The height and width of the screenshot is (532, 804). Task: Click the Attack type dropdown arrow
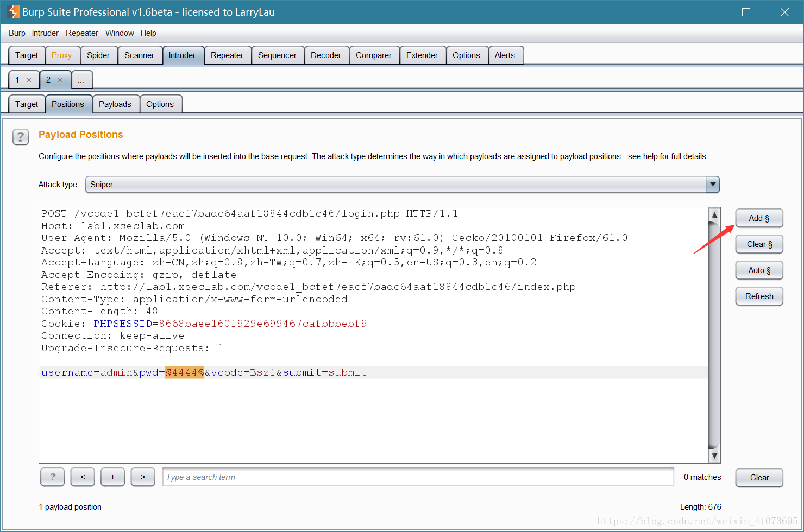(x=713, y=185)
